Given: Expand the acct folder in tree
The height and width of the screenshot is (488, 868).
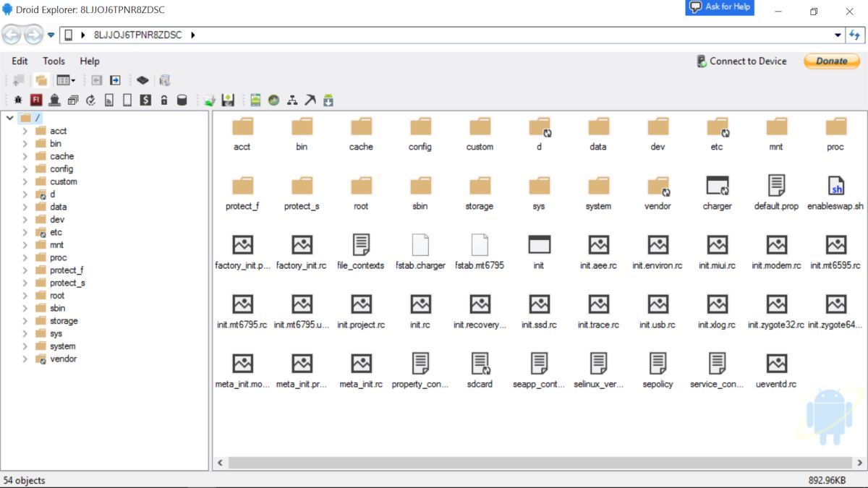Looking at the screenshot, I should pyautogui.click(x=25, y=131).
